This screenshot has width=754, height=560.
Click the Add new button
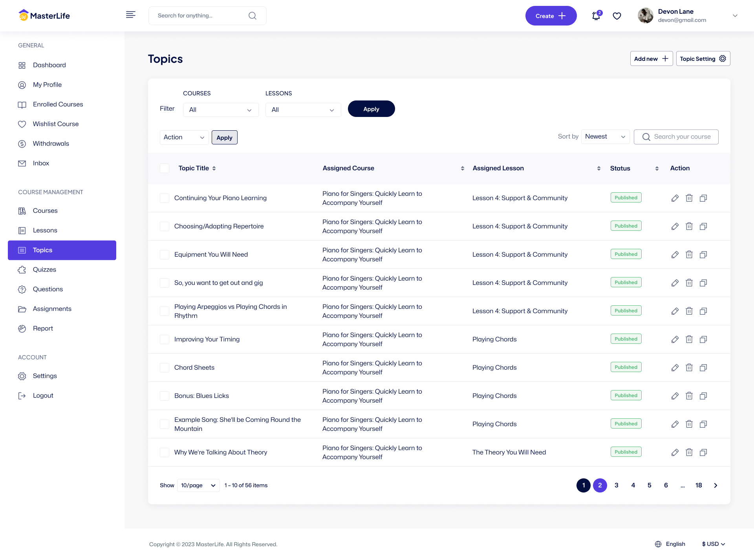651,59
